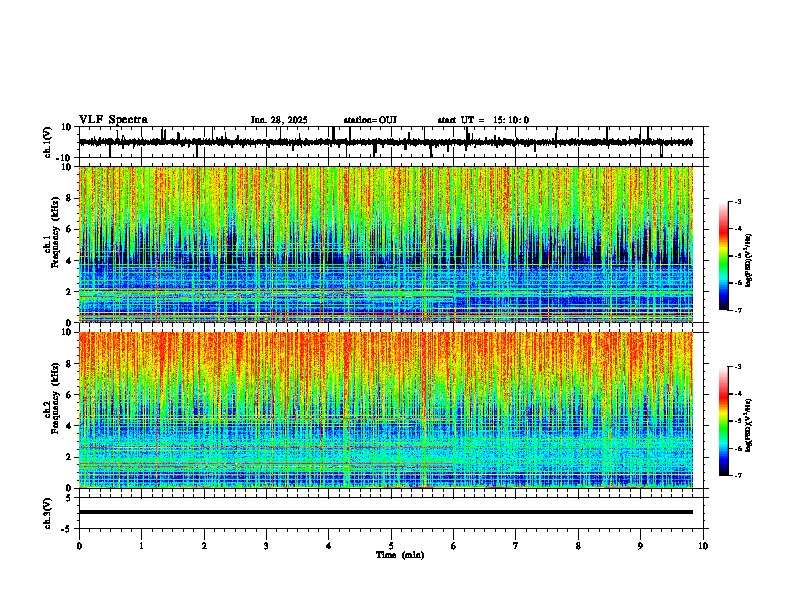Click the ch.1 colorbar "log(PSD)(V²/Hz)" label
792x612 pixels.
coord(749,260)
